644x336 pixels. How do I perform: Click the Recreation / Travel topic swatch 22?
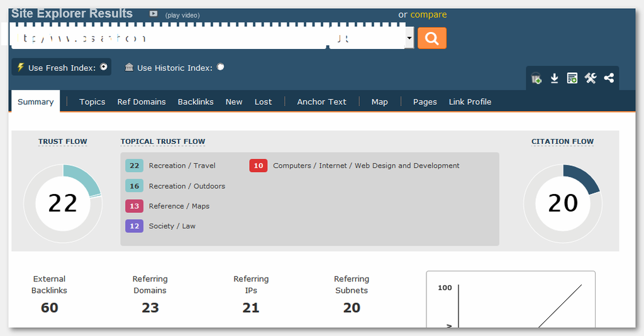click(134, 166)
